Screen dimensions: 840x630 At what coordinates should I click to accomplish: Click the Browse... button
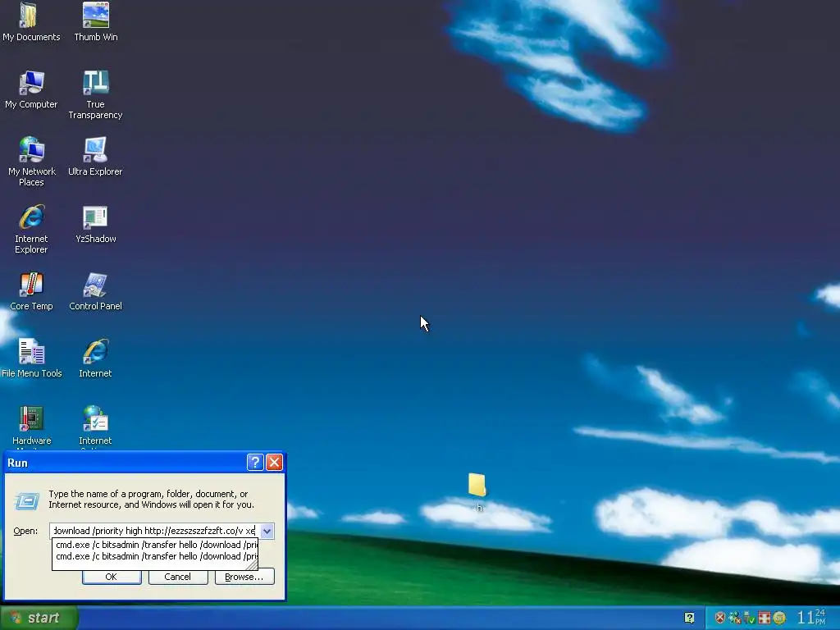click(244, 577)
